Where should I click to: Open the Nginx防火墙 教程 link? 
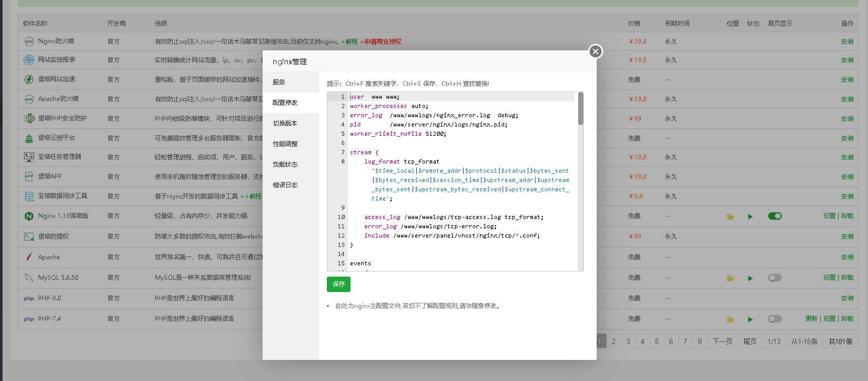[352, 42]
